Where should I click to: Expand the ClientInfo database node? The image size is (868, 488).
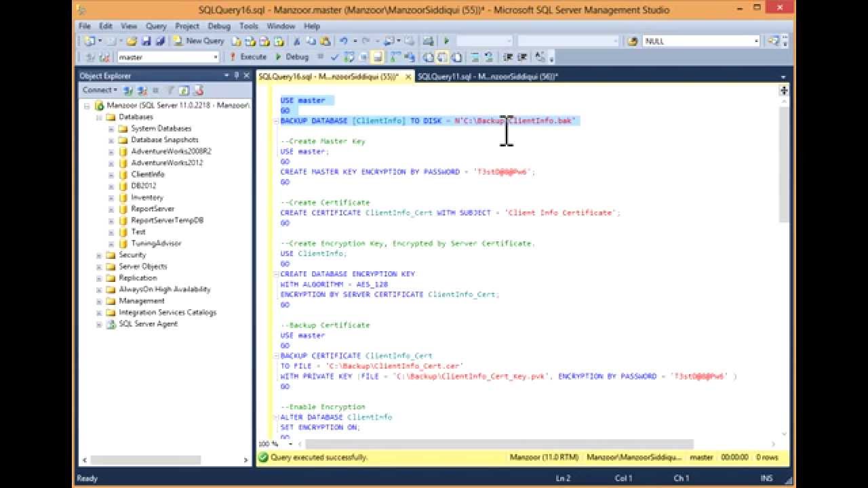[111, 174]
